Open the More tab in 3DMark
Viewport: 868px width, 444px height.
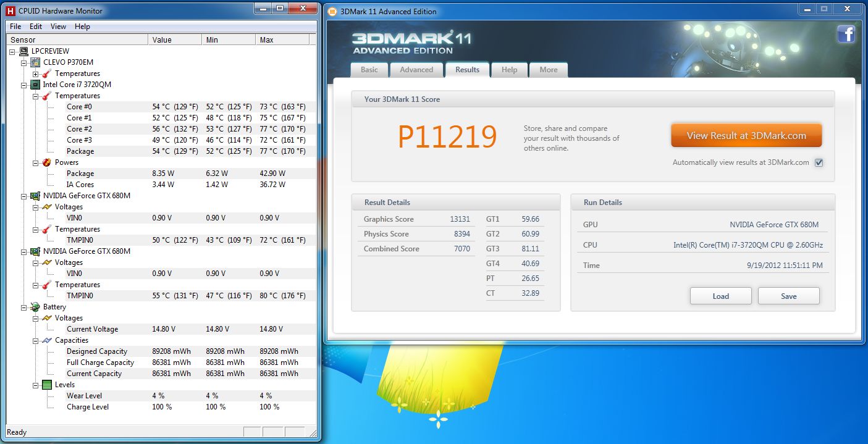coord(548,70)
